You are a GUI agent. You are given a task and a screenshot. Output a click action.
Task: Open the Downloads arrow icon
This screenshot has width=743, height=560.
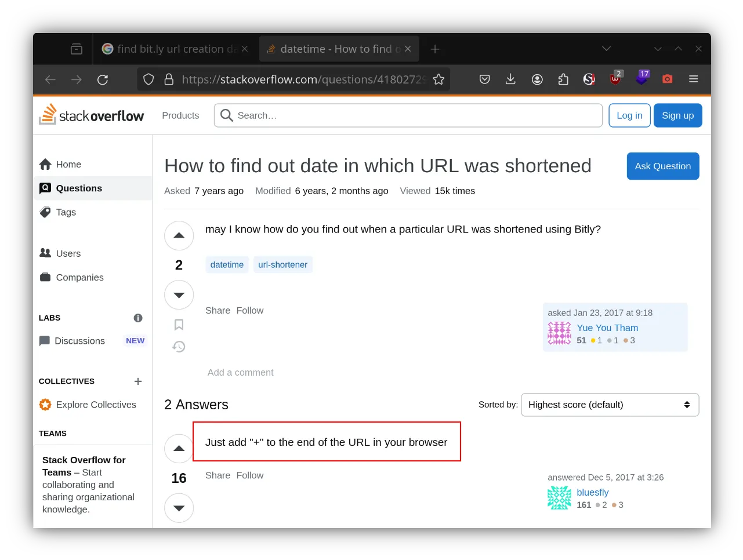tap(510, 79)
